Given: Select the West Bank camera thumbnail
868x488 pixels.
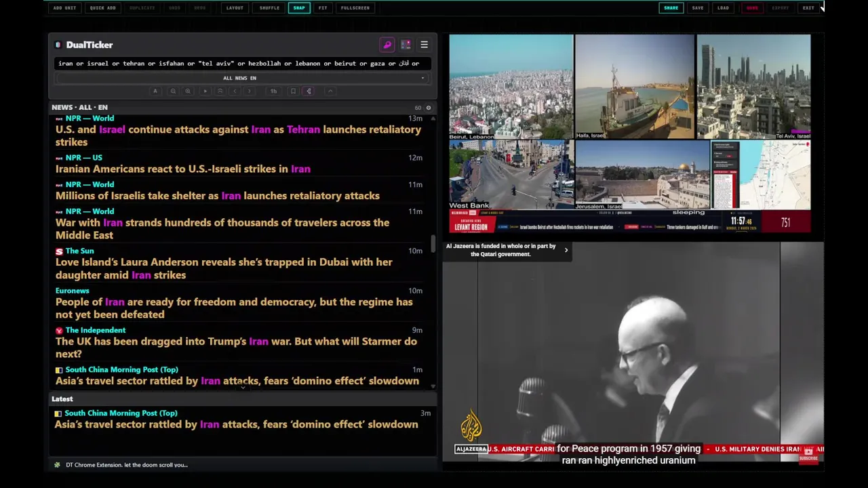Looking at the screenshot, I should 511,175.
